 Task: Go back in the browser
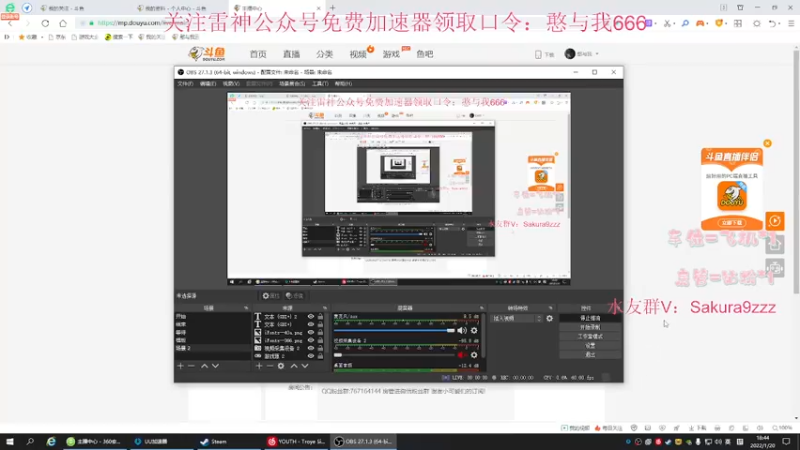(10, 23)
